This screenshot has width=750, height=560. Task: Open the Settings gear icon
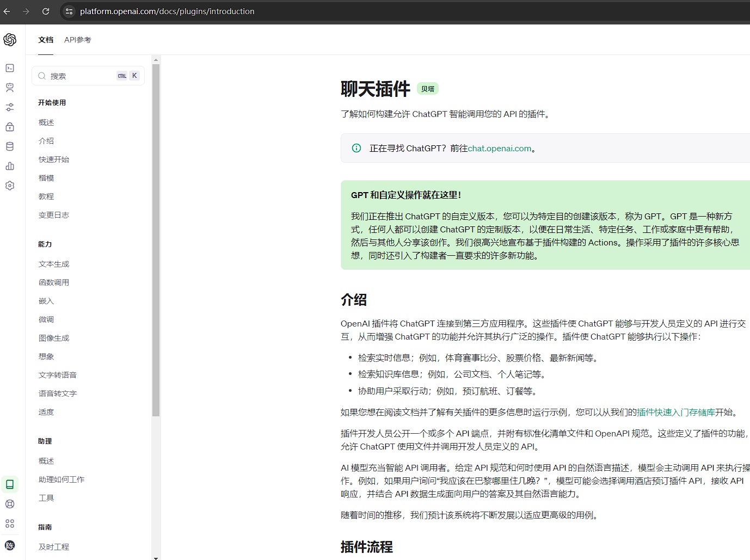tap(10, 186)
